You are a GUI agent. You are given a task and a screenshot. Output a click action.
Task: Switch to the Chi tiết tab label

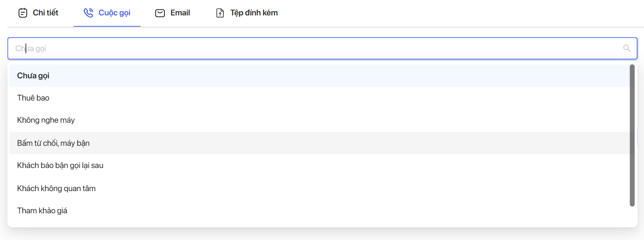pyautogui.click(x=45, y=13)
